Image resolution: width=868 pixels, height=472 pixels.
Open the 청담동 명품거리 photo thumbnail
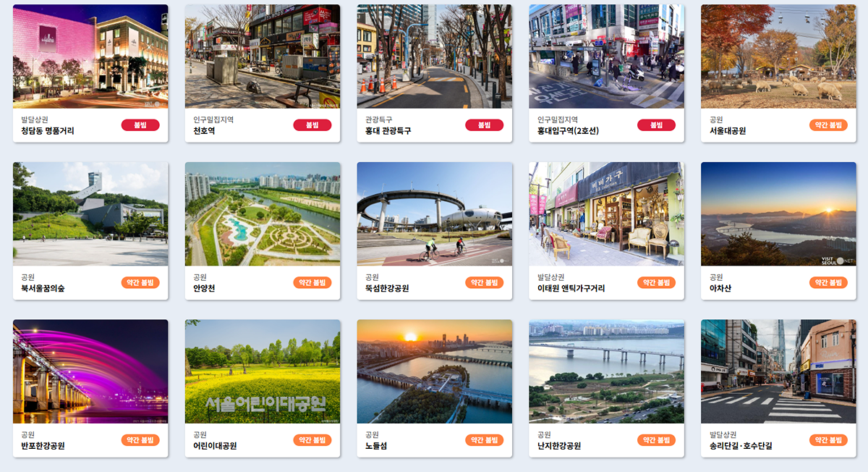click(x=90, y=56)
